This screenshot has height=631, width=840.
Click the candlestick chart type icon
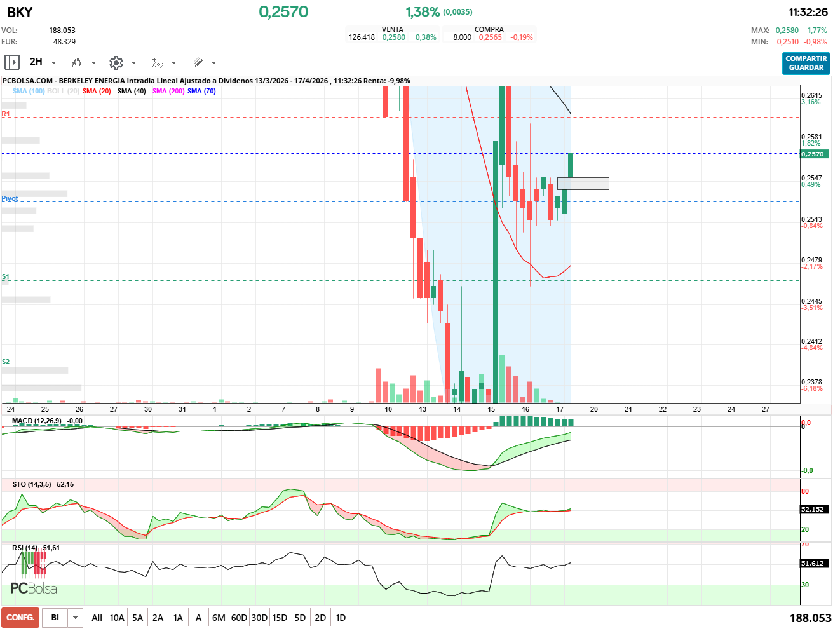76,62
